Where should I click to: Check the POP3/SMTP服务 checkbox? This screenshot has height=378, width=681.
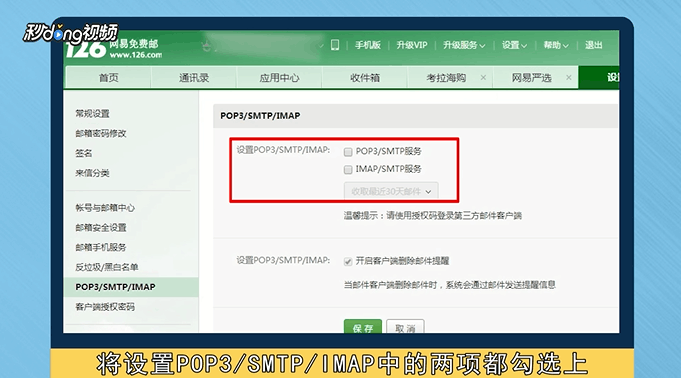point(348,152)
